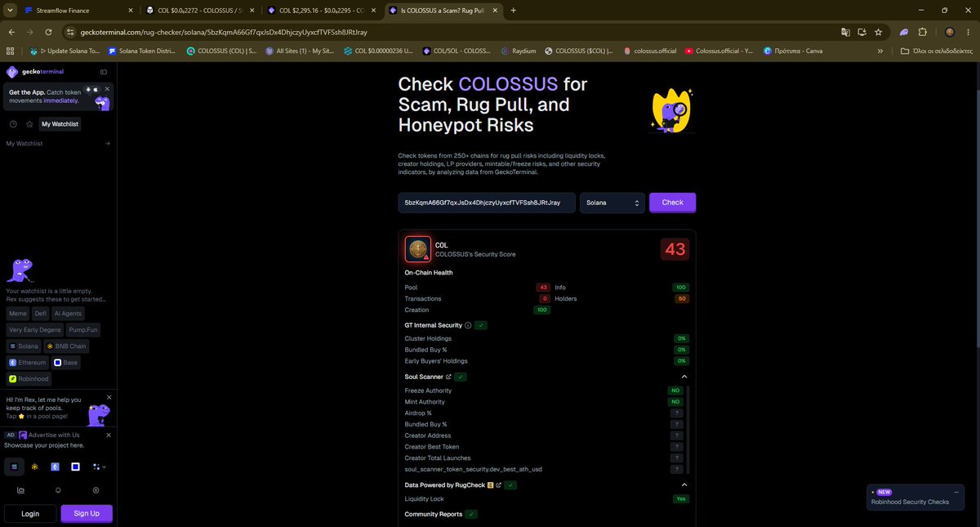This screenshot has width=980, height=527.
Task: Close the Is COLOSSUS a Scam tab
Action: [497, 11]
